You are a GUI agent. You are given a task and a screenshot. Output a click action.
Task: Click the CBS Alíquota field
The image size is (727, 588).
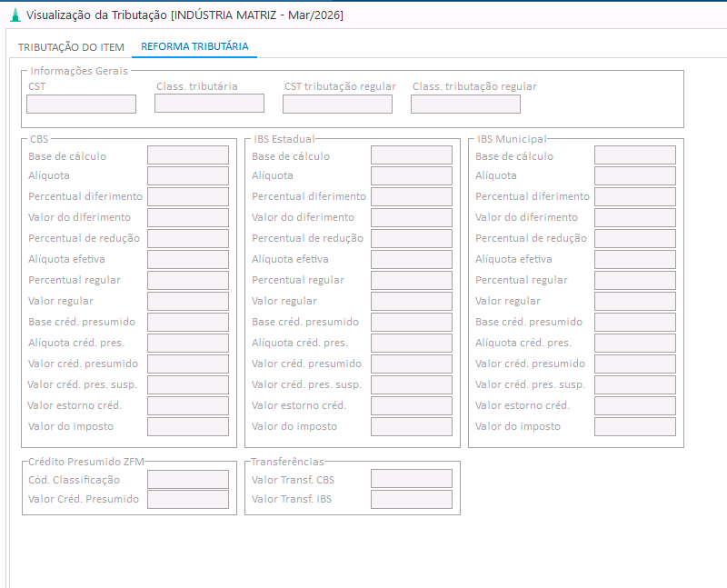(188, 176)
